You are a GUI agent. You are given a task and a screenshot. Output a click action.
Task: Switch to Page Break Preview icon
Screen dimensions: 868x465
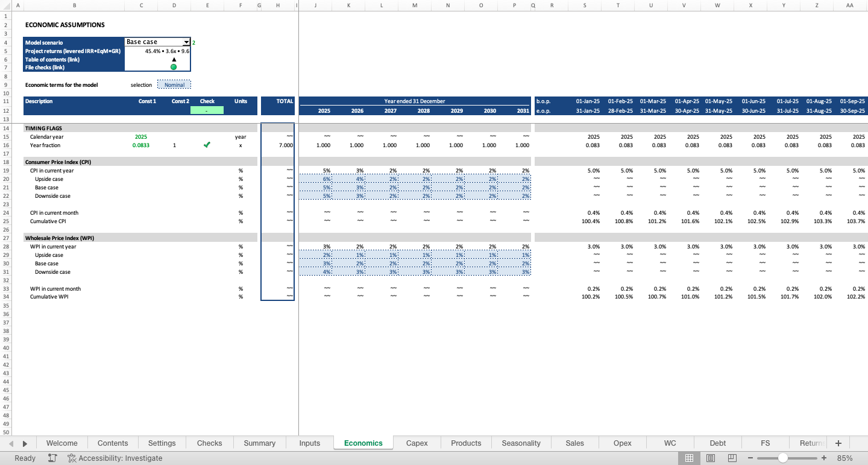732,458
